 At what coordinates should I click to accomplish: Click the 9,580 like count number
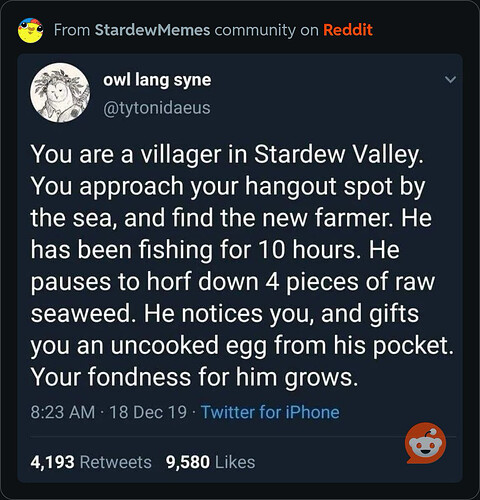point(188,462)
